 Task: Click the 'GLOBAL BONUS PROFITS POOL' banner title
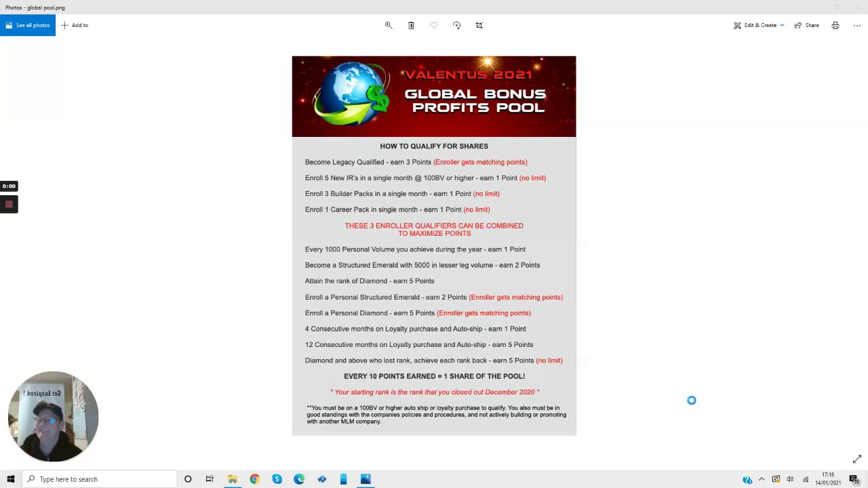(x=475, y=100)
